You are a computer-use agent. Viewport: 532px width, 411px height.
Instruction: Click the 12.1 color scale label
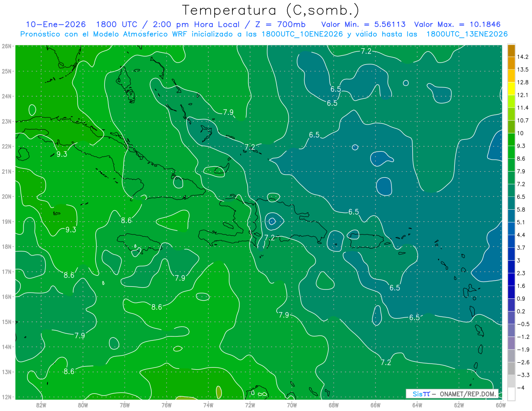click(523, 95)
